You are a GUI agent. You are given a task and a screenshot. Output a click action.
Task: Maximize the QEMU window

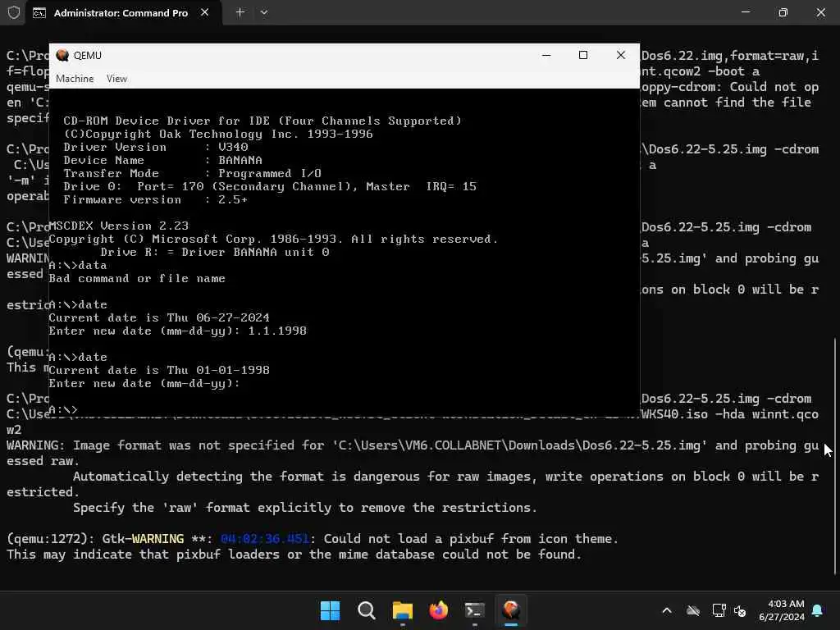coord(583,55)
